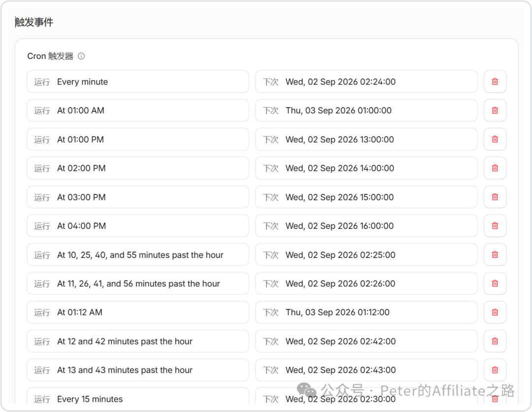This screenshot has width=532, height=412.
Task: Delete the At 03:00 PM trigger
Action: click(x=495, y=197)
